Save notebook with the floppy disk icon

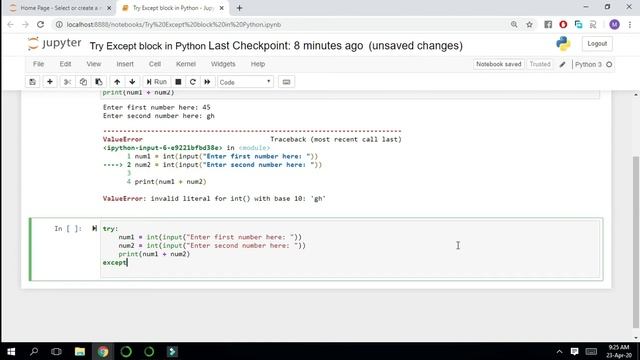coord(32,82)
